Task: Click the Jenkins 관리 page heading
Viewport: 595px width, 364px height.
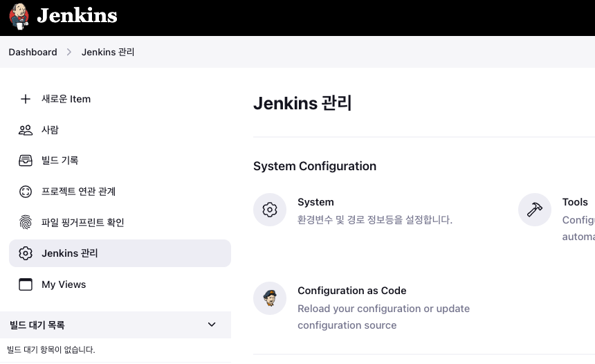Action: (x=302, y=103)
